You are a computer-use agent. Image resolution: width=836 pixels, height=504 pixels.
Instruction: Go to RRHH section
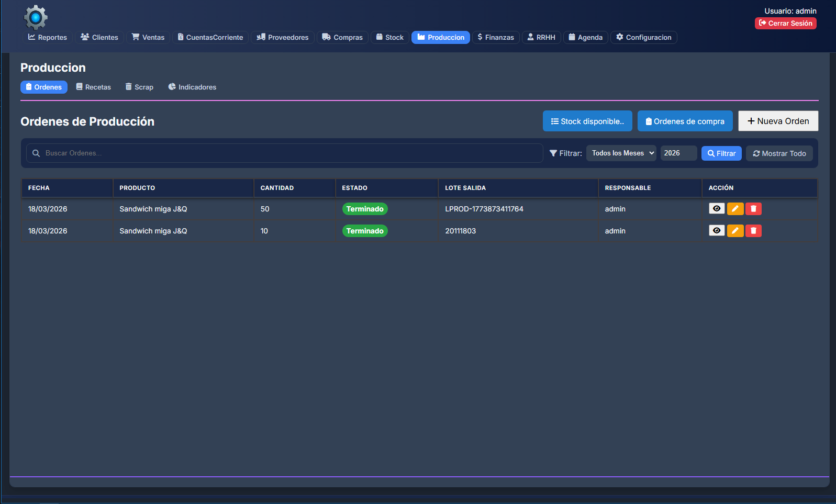click(541, 37)
